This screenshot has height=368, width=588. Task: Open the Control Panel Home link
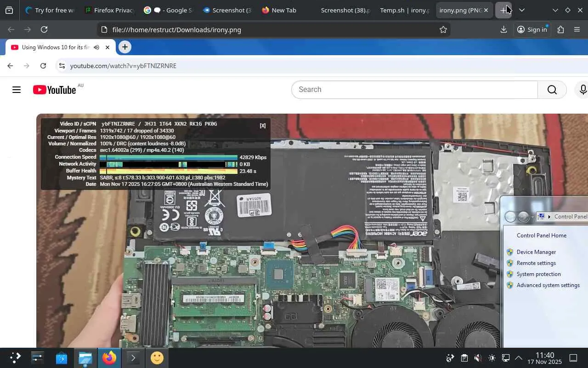coord(542,236)
